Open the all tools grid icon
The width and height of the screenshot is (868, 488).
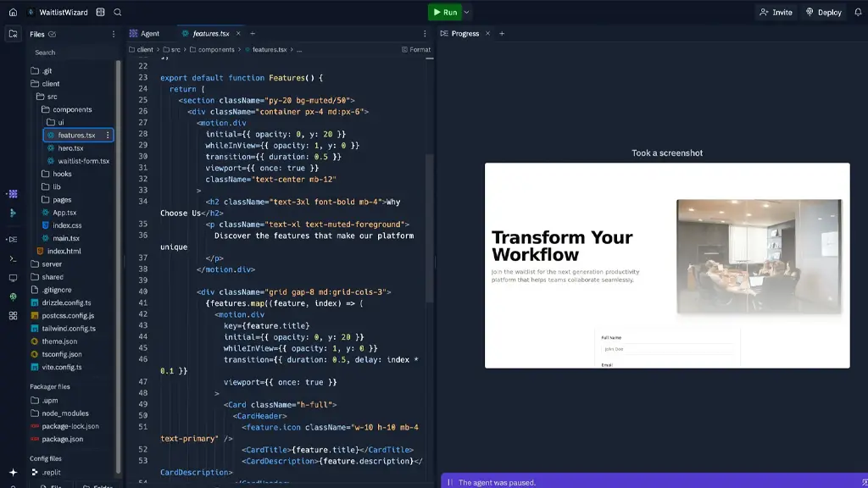point(13,315)
